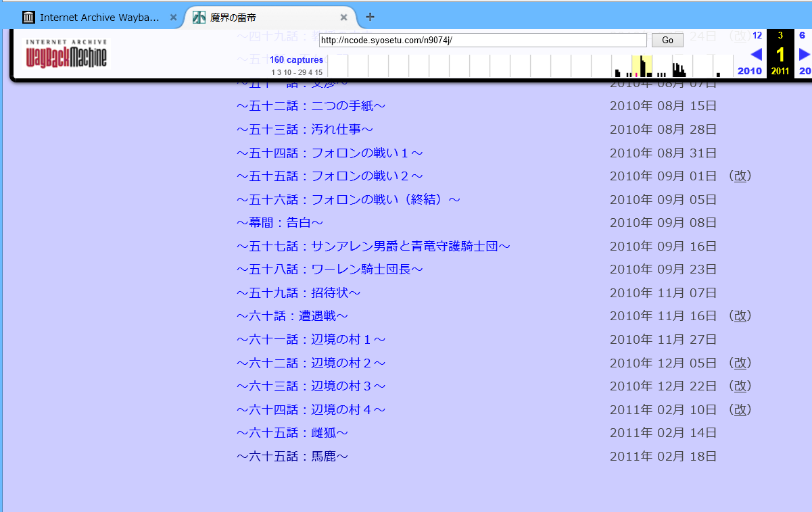Select the 魔界の雷帝 browser tab
Screen dimensions: 812x512
click(x=270, y=18)
